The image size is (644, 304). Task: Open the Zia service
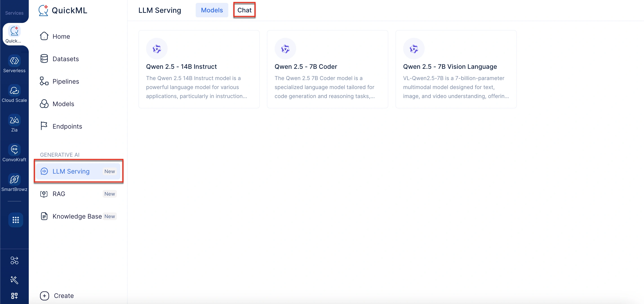tap(14, 123)
